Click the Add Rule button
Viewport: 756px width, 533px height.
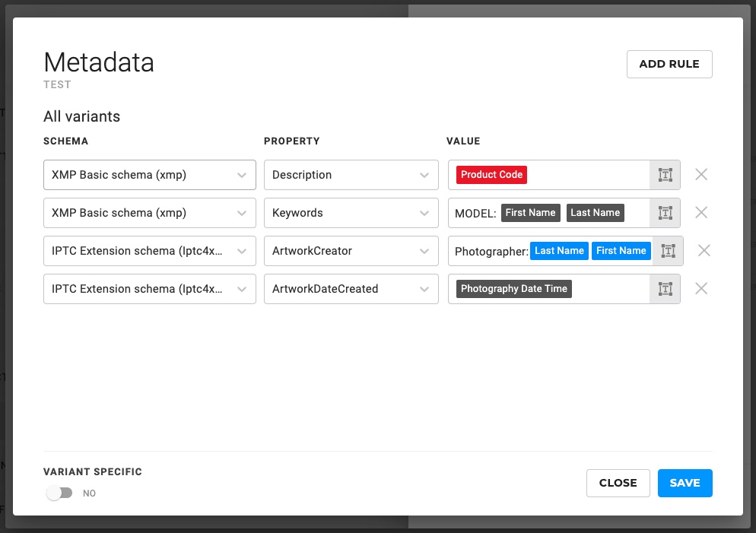[669, 65]
